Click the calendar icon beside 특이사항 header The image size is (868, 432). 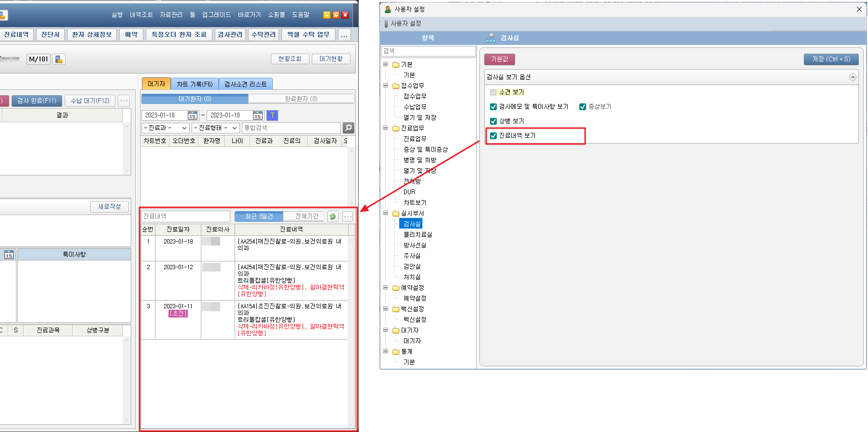[x=9, y=255]
